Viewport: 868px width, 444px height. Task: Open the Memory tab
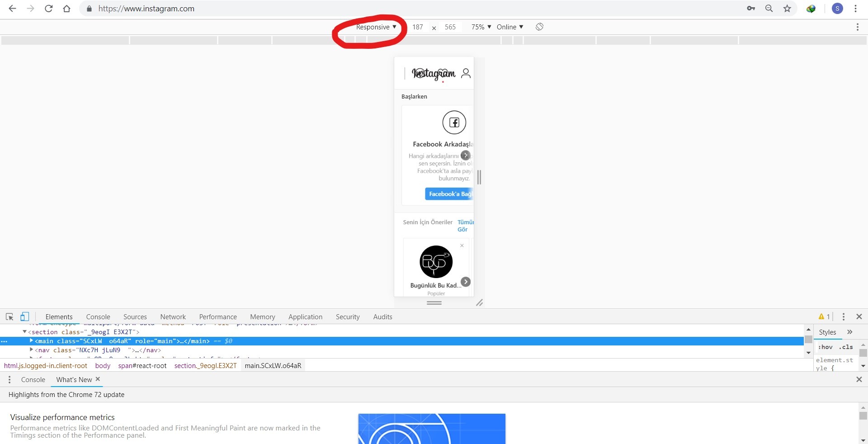262,316
